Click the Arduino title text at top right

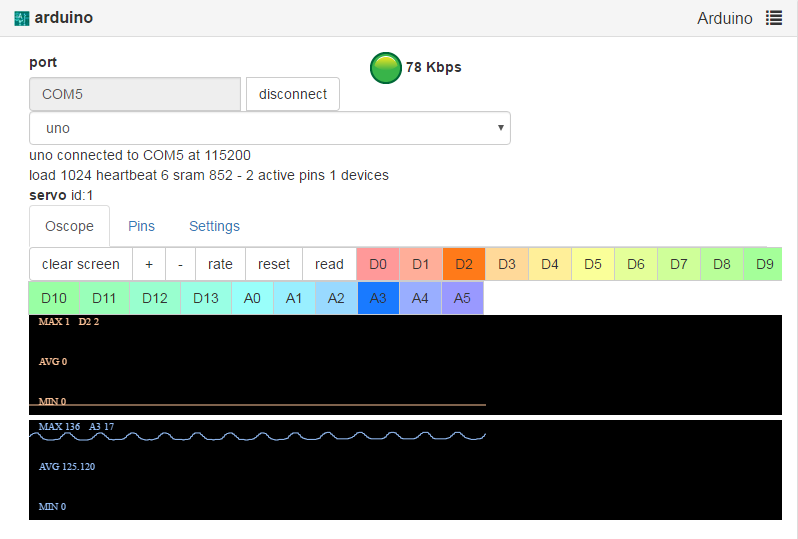point(725,18)
